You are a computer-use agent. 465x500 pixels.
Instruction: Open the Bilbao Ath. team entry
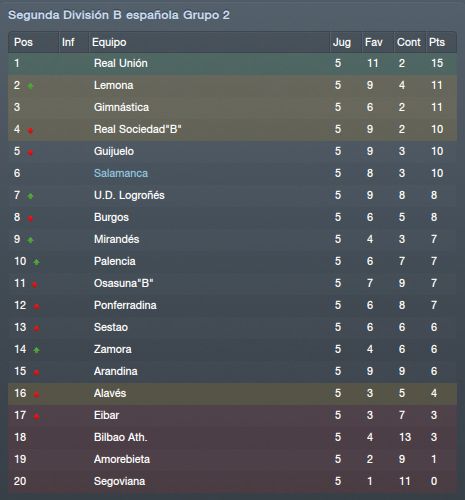point(120,437)
